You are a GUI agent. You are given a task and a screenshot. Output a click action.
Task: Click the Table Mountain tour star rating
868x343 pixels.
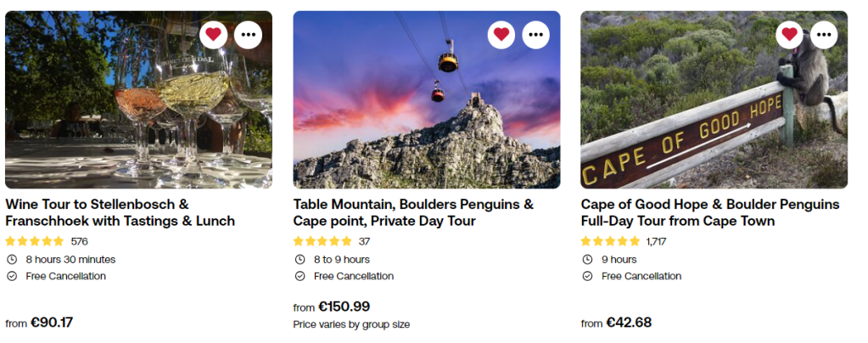pos(322,241)
